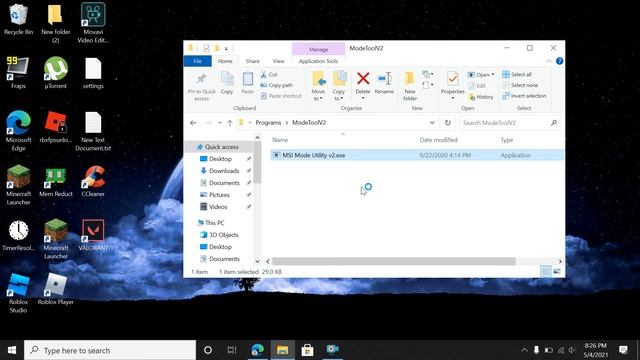Screen dimensions: 640x360
Task: Click Pin to Quick access
Action: 201,86
